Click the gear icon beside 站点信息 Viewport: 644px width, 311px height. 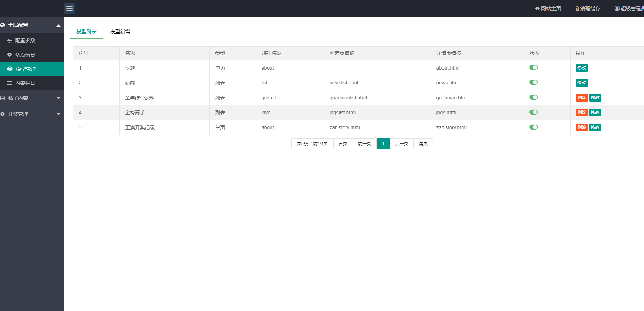(x=10, y=55)
